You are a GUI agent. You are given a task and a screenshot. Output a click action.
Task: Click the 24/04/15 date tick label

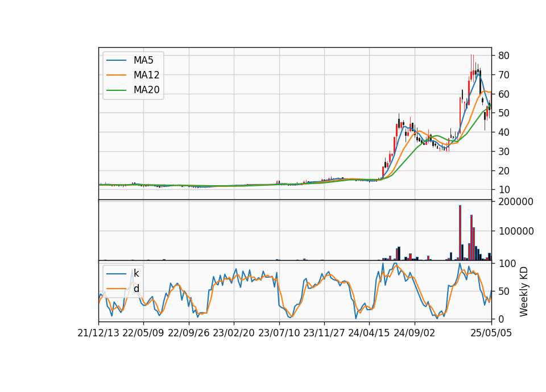pos(369,333)
